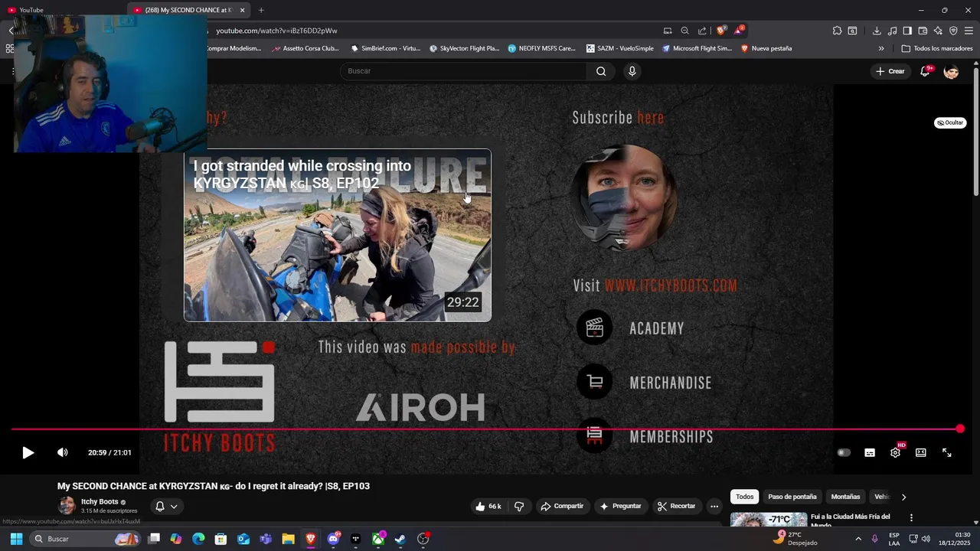Viewport: 980px width, 551px height.
Task: Open the Windows Start menu
Action: click(16, 539)
